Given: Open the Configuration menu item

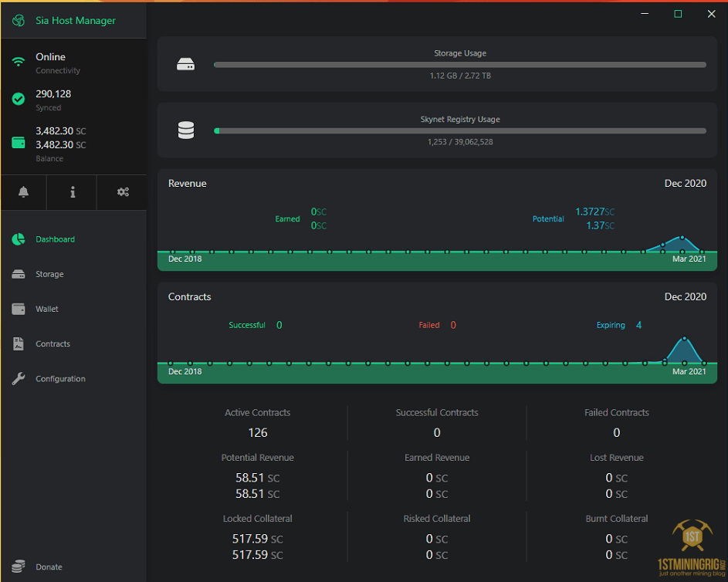Looking at the screenshot, I should (x=60, y=379).
